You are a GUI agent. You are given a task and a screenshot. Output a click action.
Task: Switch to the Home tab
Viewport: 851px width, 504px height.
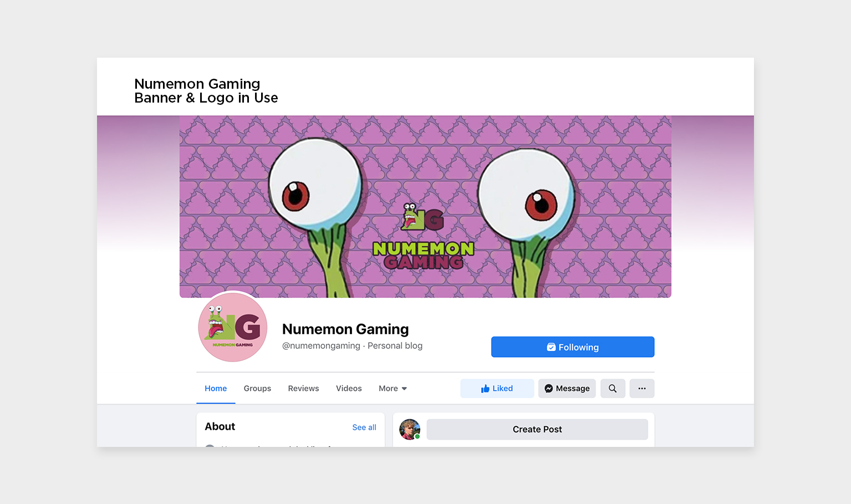(216, 389)
